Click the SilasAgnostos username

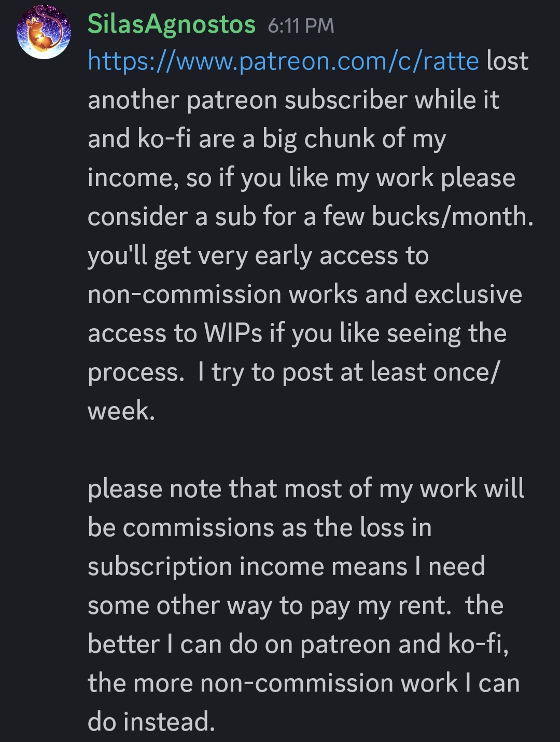172,24
